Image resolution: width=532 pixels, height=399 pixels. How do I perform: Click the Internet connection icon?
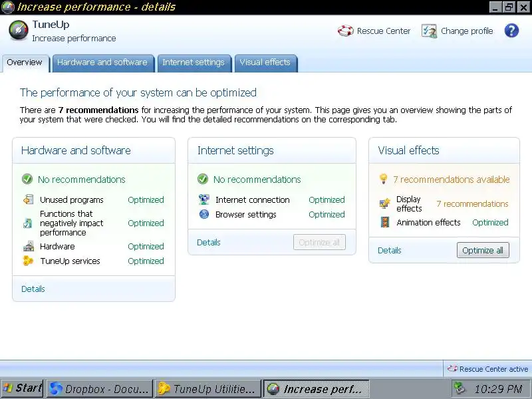coord(204,199)
